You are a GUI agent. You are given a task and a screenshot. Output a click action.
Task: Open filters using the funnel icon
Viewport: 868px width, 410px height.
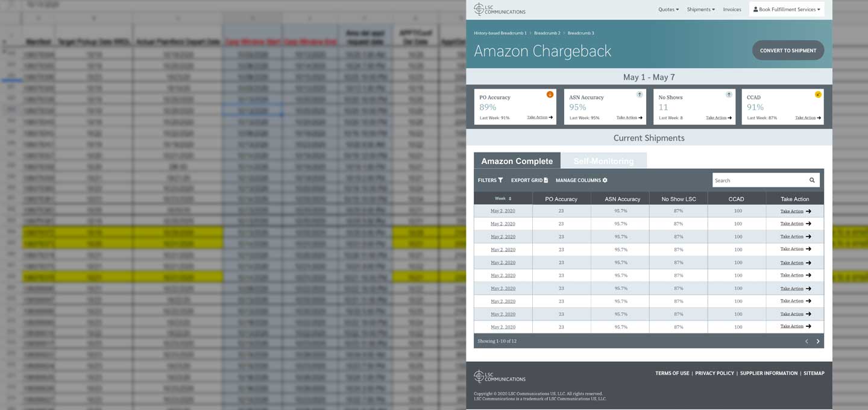coord(500,180)
